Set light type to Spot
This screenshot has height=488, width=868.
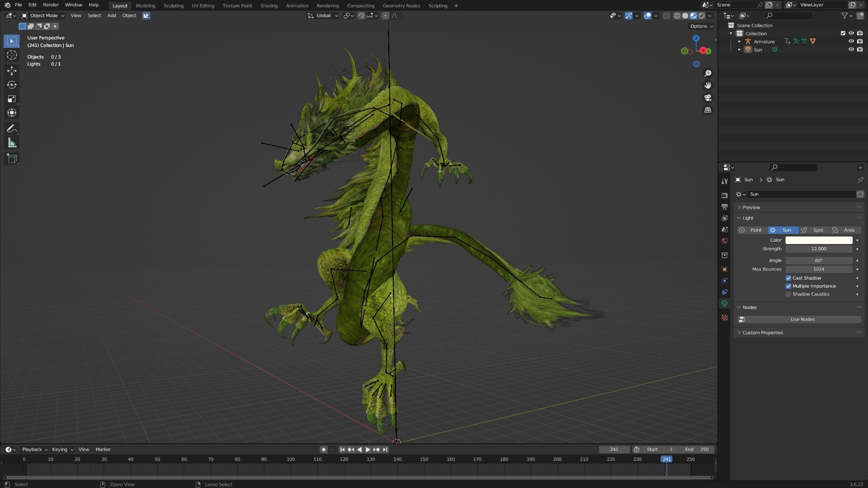[814, 230]
